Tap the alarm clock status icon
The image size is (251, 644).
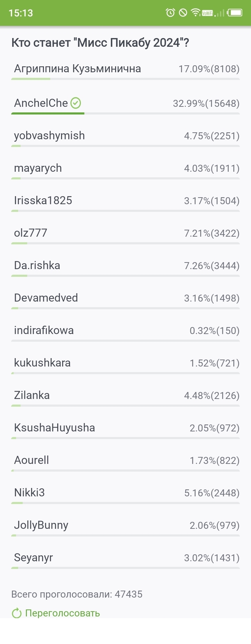tap(170, 13)
